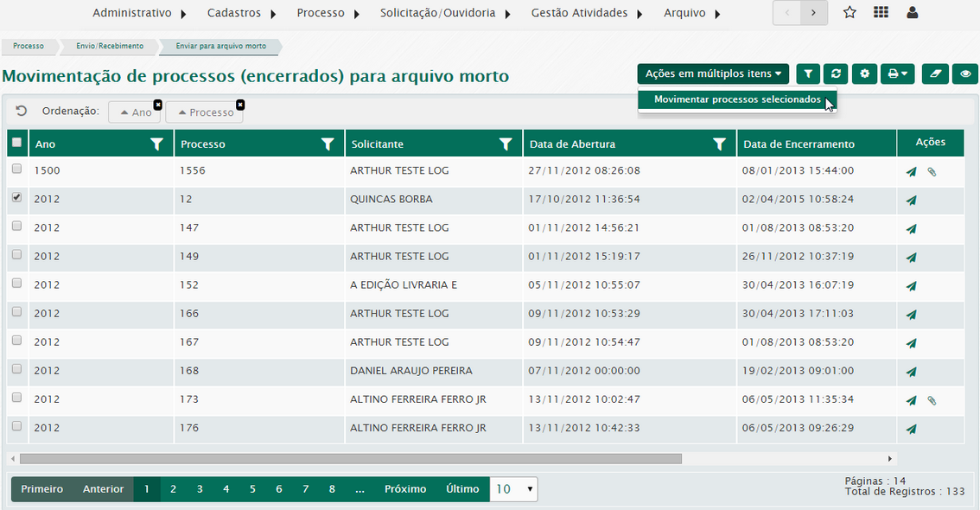This screenshot has height=510, width=980.
Task: Click the horizontal scrollbar of the table
Action: coord(350,459)
